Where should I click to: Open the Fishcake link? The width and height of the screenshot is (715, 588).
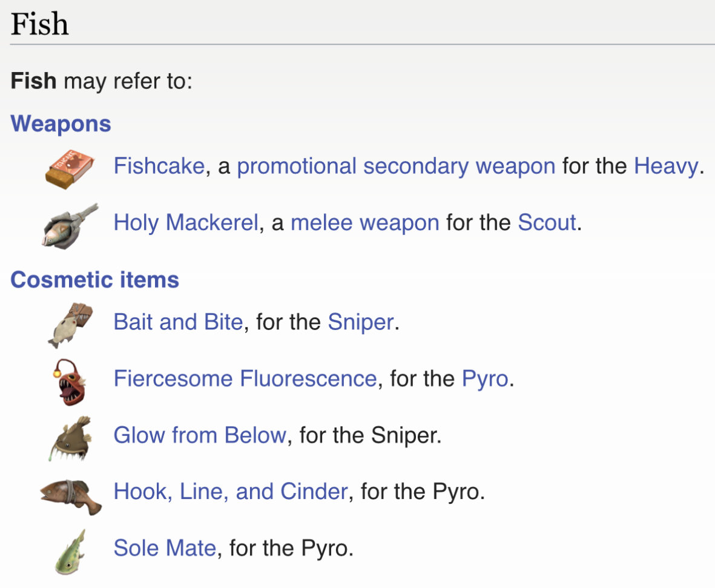click(x=159, y=166)
